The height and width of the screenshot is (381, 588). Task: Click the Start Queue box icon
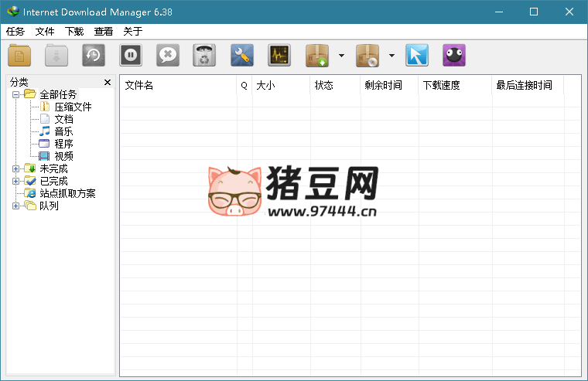pos(317,56)
